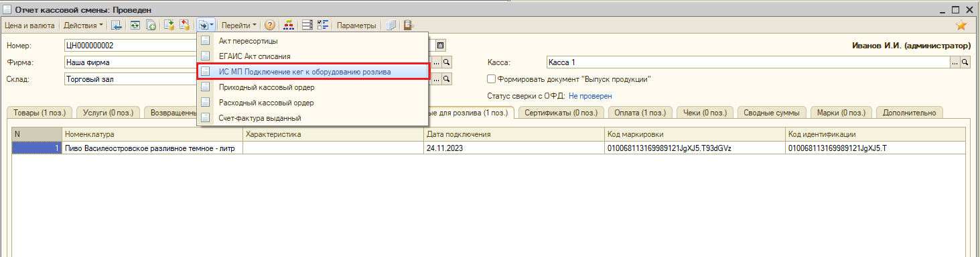The image size is (980, 257).
Task: Click the help question mark icon
Action: point(270,25)
